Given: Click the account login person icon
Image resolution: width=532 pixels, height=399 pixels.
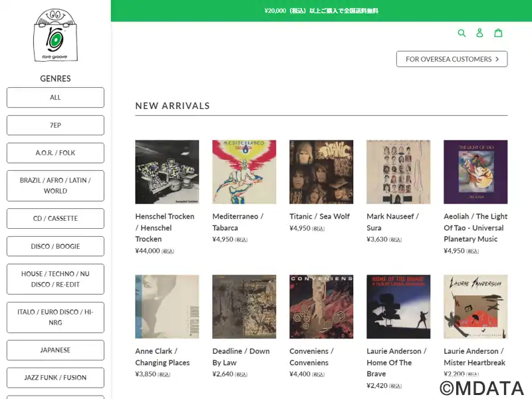Looking at the screenshot, I should pyautogui.click(x=480, y=33).
